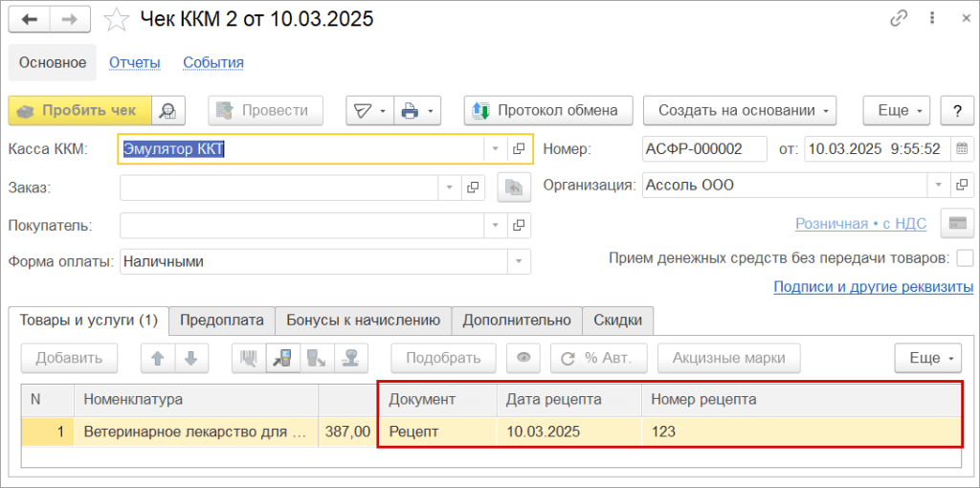Screen dimensions: 980x488
Task: Click payment card icon near price type
Action: coord(956,223)
